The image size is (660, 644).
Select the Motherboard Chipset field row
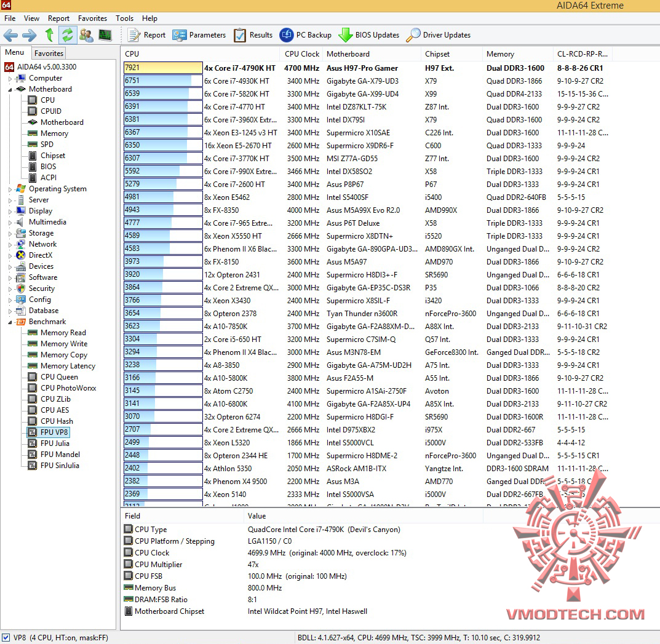[303, 611]
